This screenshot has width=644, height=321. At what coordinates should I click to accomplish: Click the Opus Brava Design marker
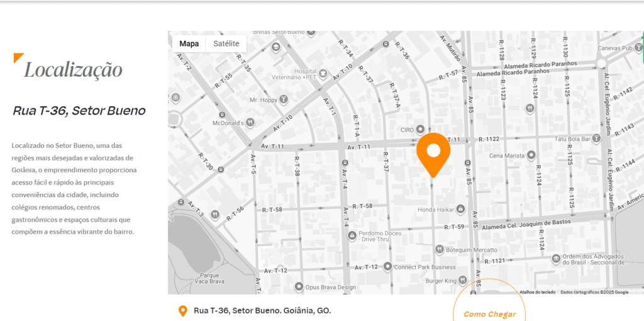[x=299, y=286]
